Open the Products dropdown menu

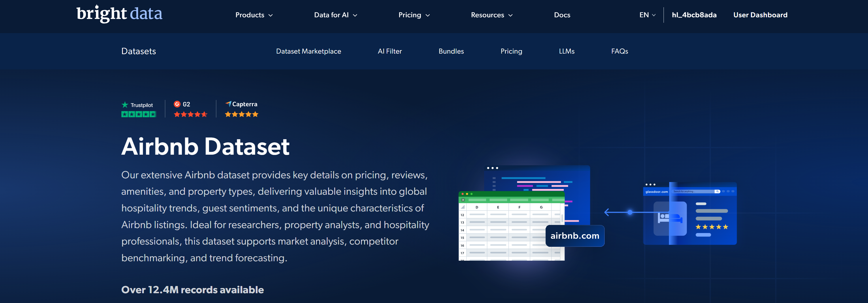pos(254,15)
